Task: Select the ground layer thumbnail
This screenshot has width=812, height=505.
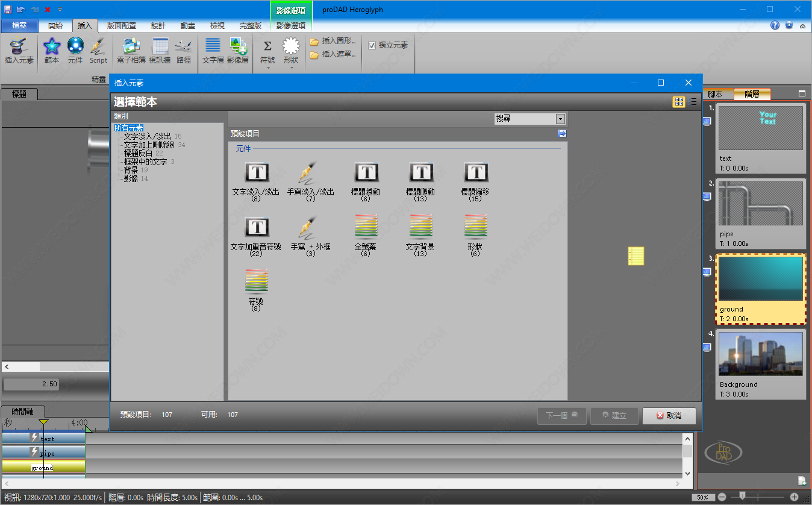Action: (761, 278)
